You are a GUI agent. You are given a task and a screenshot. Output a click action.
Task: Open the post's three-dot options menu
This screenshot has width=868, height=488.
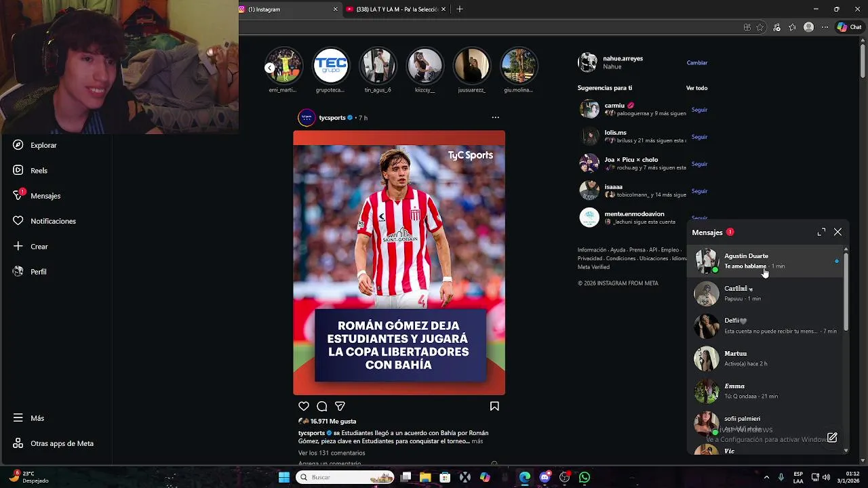pyautogui.click(x=495, y=117)
